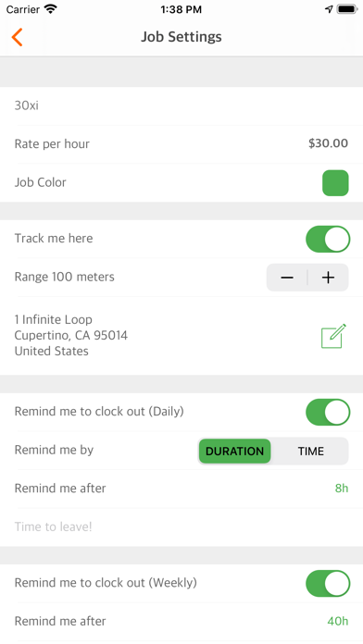Tap the orange back arrow
Screen dimensions: 363x644
(x=17, y=37)
